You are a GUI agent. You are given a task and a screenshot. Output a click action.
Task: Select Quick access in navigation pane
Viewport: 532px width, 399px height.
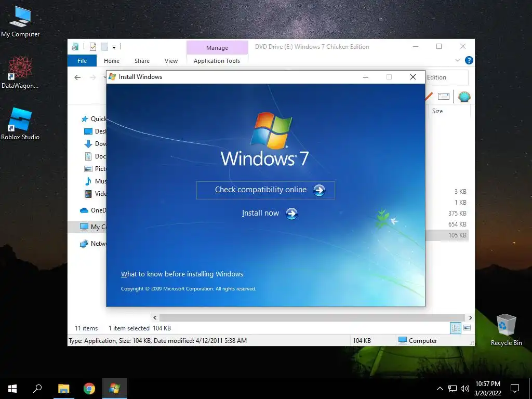tap(94, 119)
